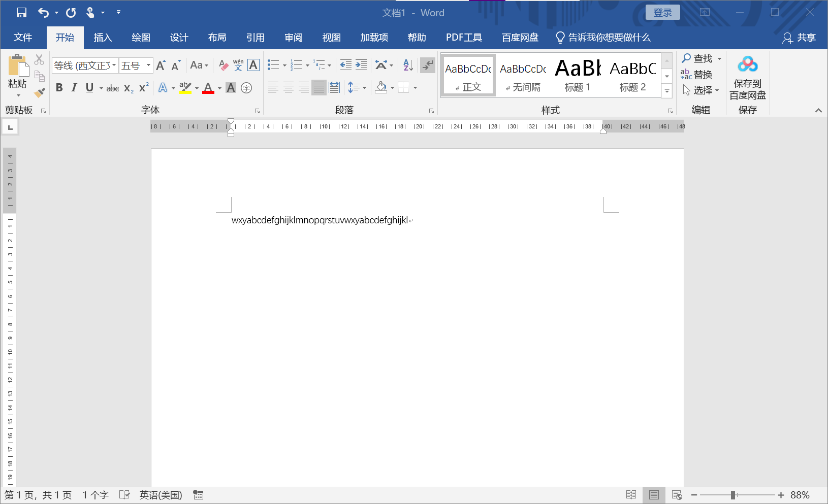Click the Touch/Mouse mode icon
Viewport: 828px width, 504px height.
click(x=90, y=13)
